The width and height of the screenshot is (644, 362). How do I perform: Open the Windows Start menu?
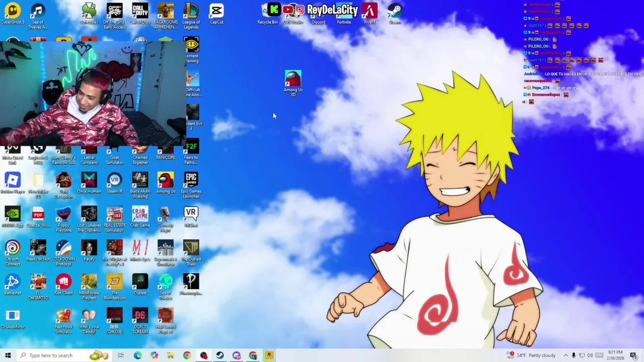(x=8, y=355)
